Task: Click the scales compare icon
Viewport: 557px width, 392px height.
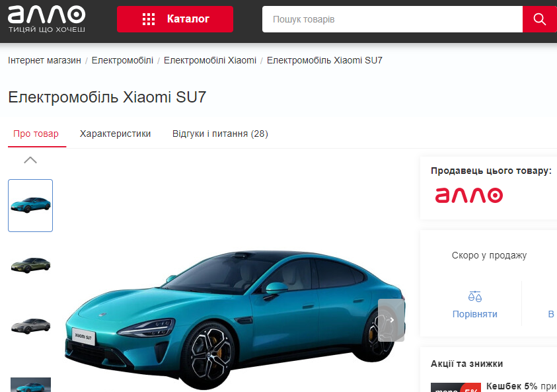Action: pos(474,297)
